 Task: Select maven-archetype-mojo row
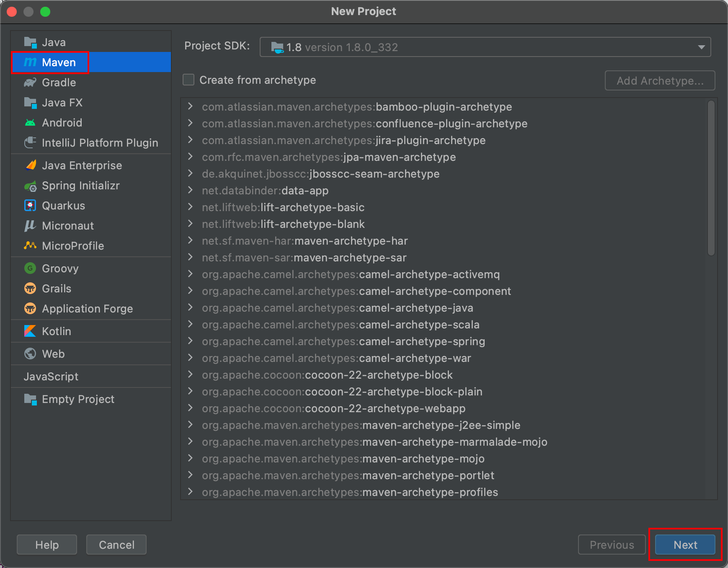pyautogui.click(x=443, y=459)
